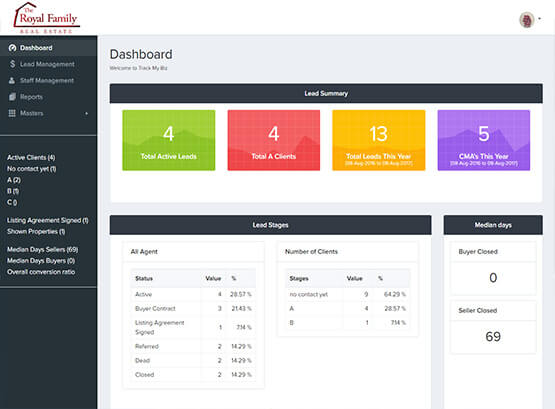Open Listing Agreement Signed (1) link
This screenshot has height=409, width=555.
pyautogui.click(x=48, y=220)
